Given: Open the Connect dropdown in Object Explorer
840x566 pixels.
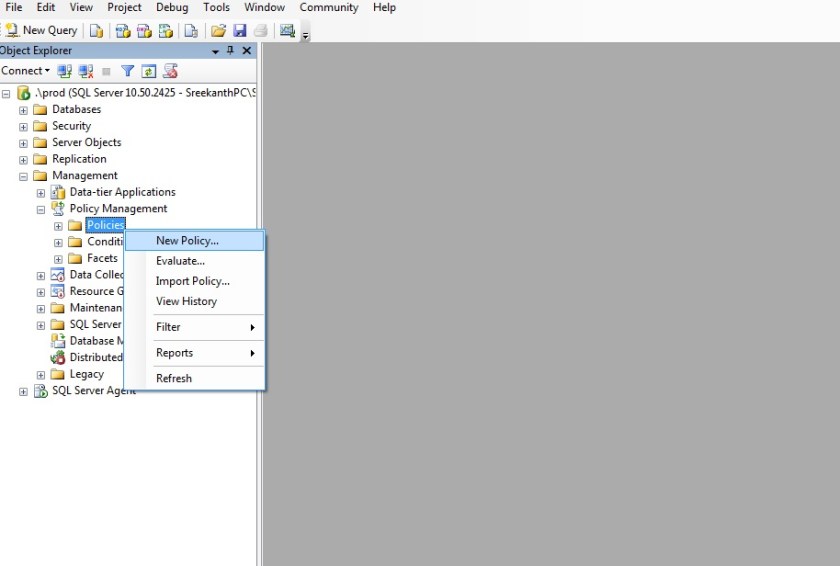Looking at the screenshot, I should pyautogui.click(x=25, y=71).
